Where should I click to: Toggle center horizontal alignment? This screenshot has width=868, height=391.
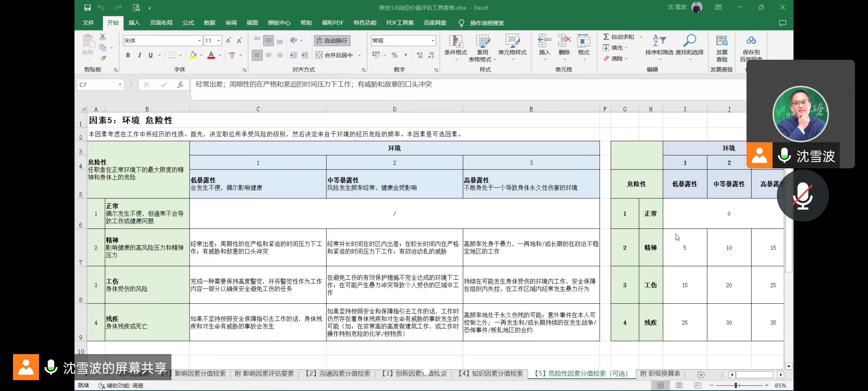pyautogui.click(x=268, y=55)
